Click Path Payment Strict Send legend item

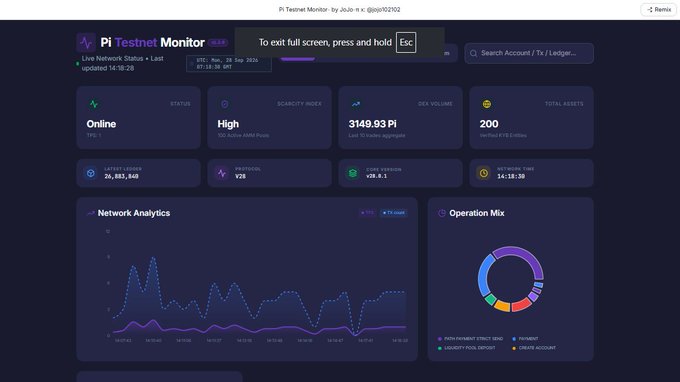coord(471,339)
